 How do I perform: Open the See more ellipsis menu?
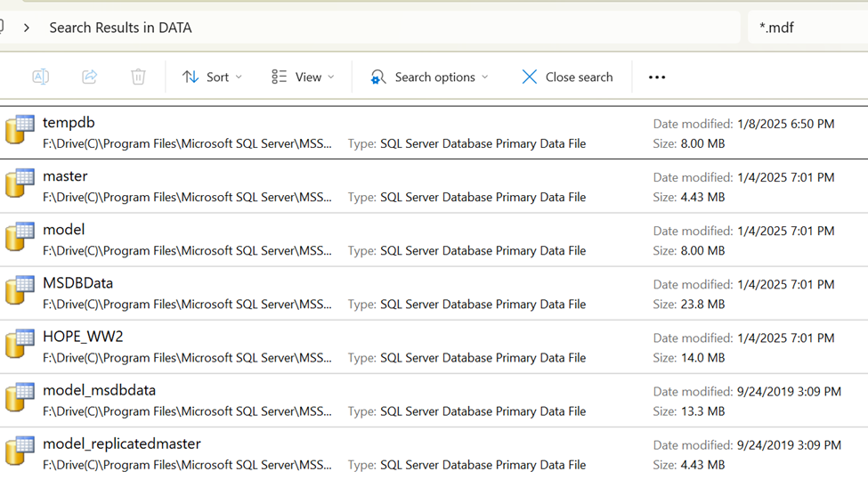tap(657, 77)
